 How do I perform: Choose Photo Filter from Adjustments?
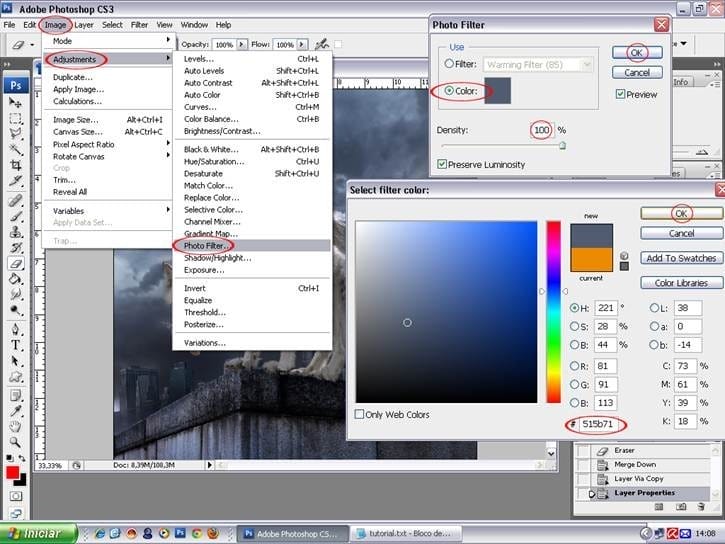tap(252, 245)
